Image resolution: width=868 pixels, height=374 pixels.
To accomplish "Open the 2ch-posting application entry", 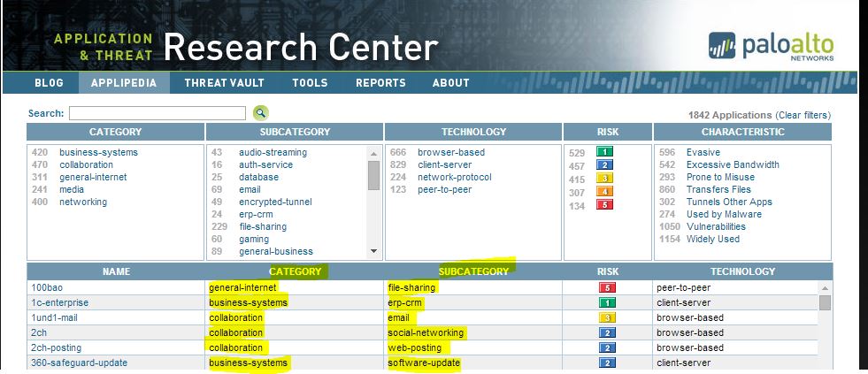I will (56, 347).
